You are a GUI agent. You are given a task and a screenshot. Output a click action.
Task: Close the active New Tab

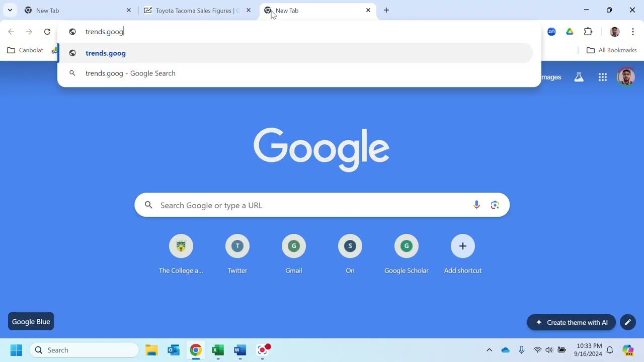pos(368,10)
